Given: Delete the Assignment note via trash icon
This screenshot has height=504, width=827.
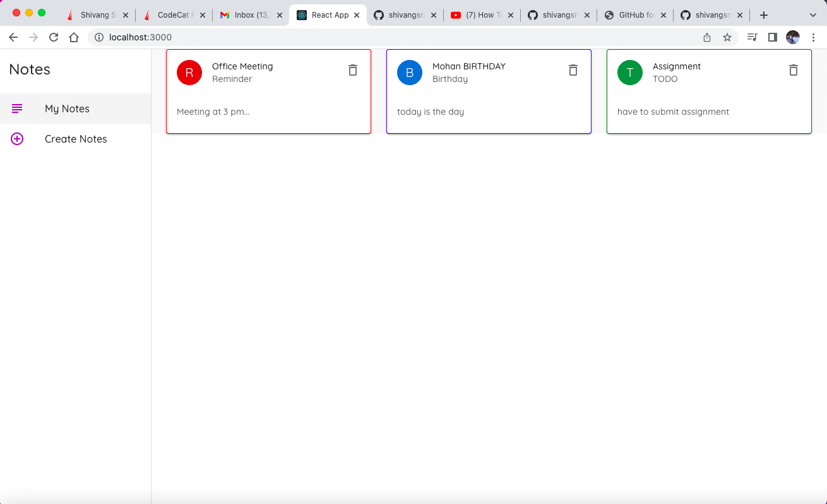Looking at the screenshot, I should pyautogui.click(x=793, y=70).
